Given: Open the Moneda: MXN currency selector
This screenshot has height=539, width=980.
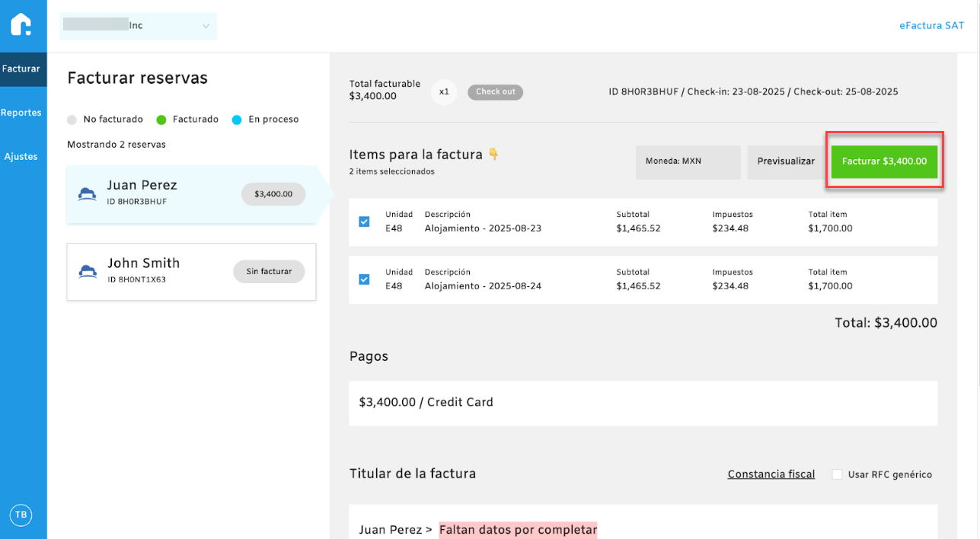Looking at the screenshot, I should 688,161.
